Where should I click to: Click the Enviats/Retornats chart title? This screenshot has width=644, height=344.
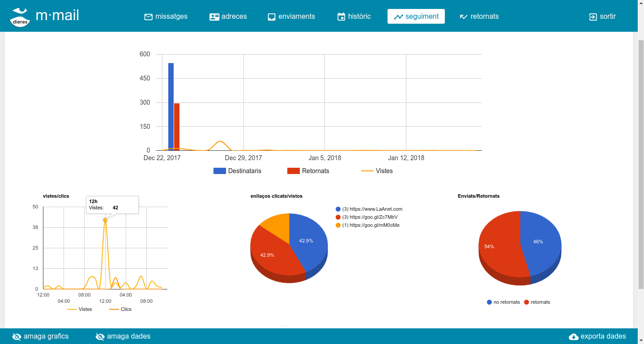tap(479, 196)
